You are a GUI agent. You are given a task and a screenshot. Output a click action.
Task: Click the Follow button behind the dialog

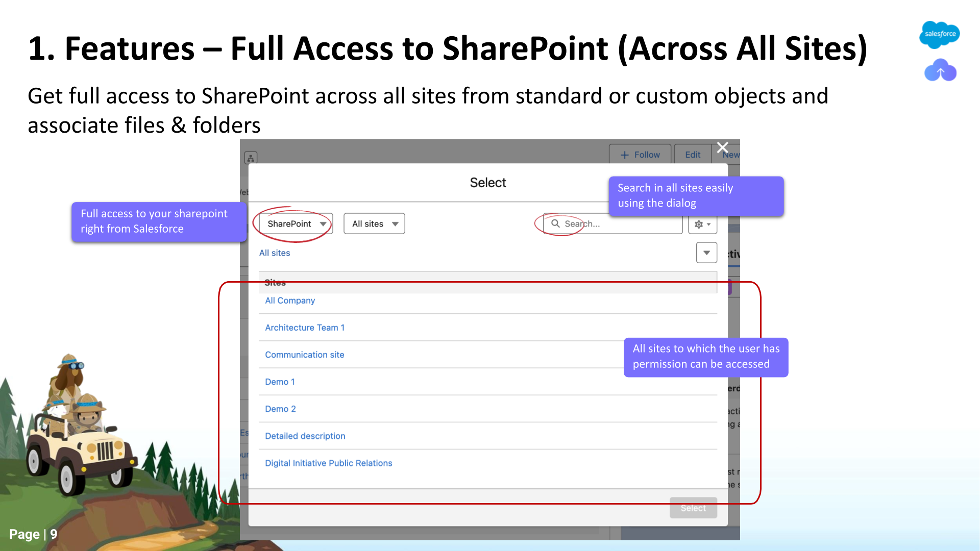[x=640, y=155]
